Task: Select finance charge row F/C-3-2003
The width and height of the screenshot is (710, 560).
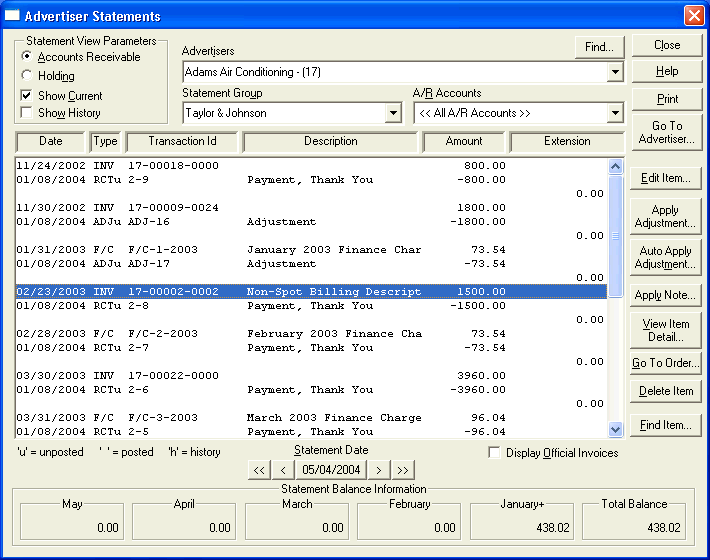Action: pyautogui.click(x=311, y=418)
